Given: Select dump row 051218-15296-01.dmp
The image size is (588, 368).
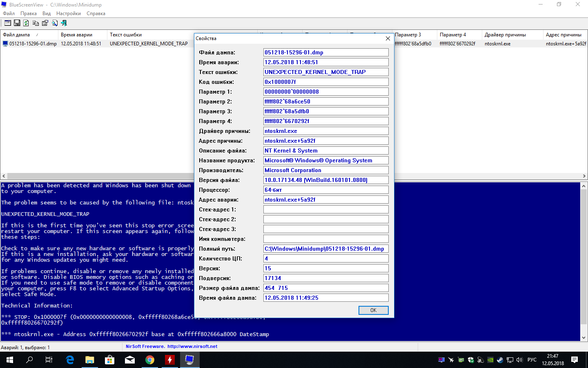Looking at the screenshot, I should 97,44.
